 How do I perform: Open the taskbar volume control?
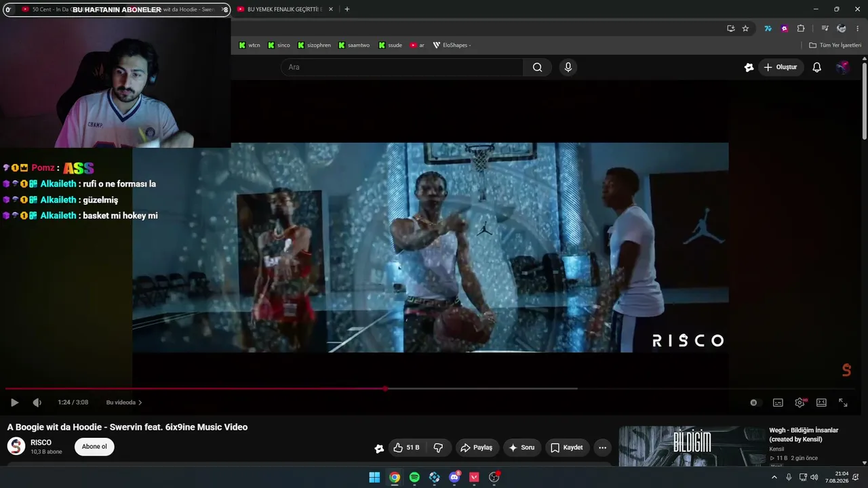814,477
